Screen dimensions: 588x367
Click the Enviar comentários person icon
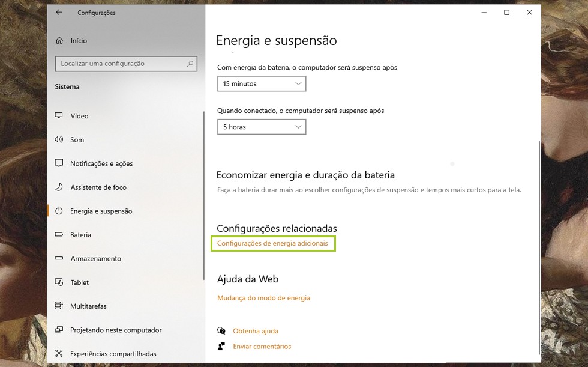(221, 346)
